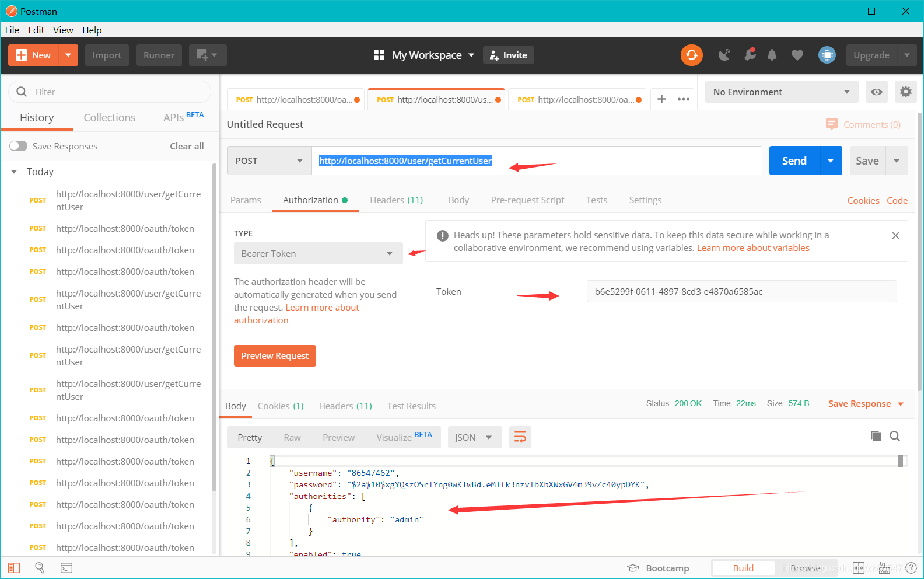Switch to the Collections tab

pos(110,117)
